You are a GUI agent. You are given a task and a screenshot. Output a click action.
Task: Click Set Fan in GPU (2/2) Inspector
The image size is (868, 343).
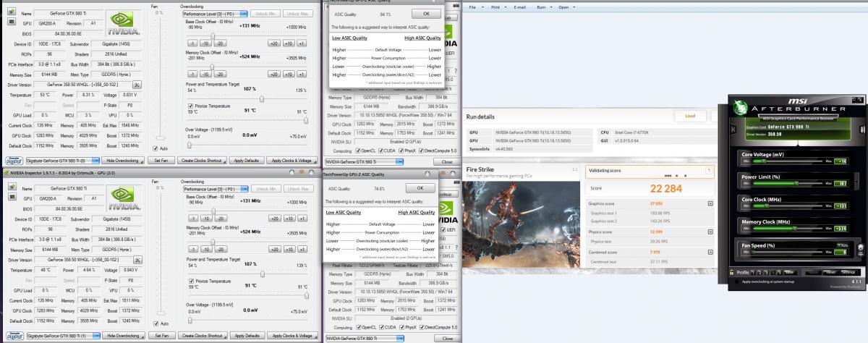(163, 335)
